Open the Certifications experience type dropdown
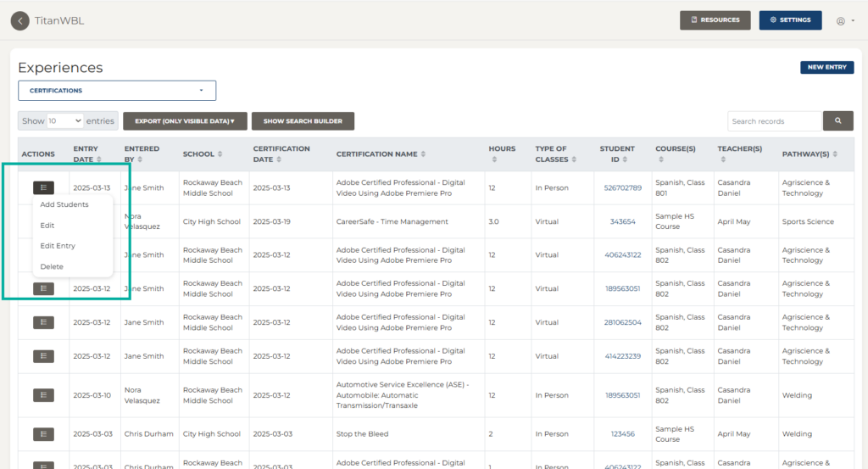 tap(117, 90)
